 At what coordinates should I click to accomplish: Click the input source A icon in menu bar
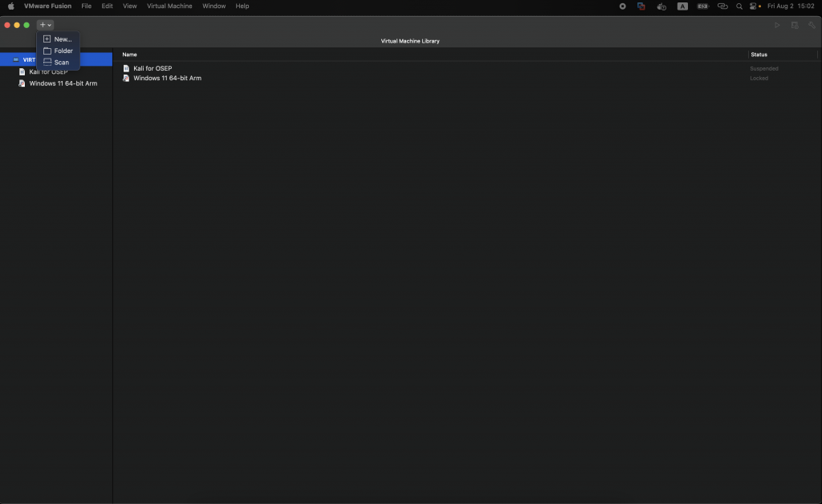click(x=682, y=6)
